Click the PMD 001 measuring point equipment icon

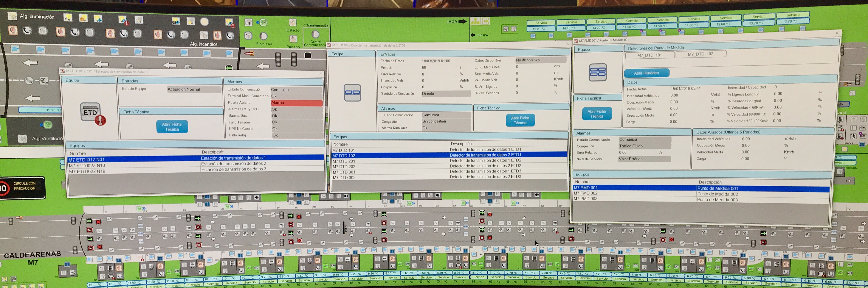pos(597,72)
